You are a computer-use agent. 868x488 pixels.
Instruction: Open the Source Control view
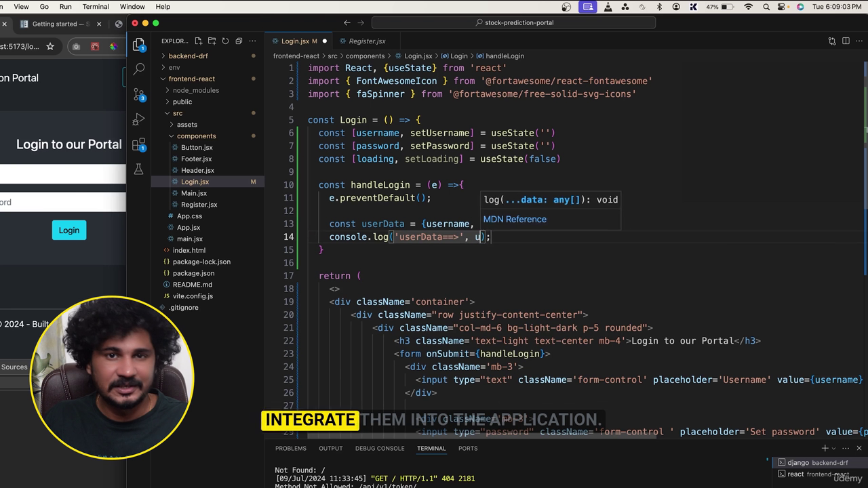coord(139,94)
